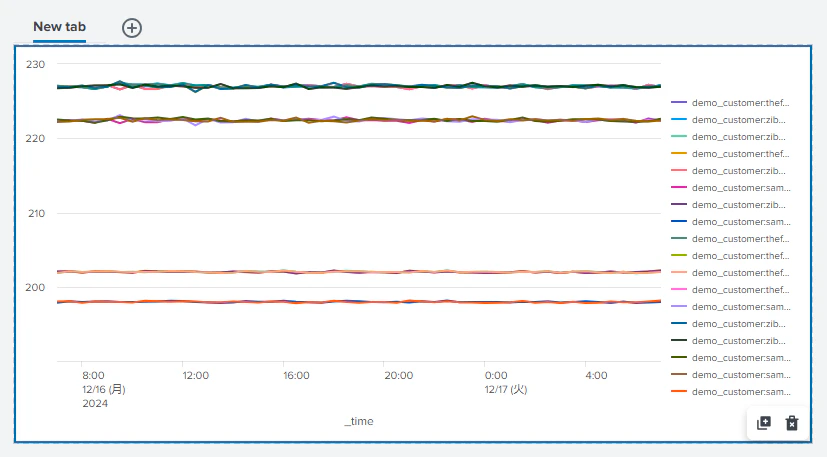Add a new tab with the plus icon
Image resolution: width=827 pixels, height=457 pixels.
click(x=132, y=28)
